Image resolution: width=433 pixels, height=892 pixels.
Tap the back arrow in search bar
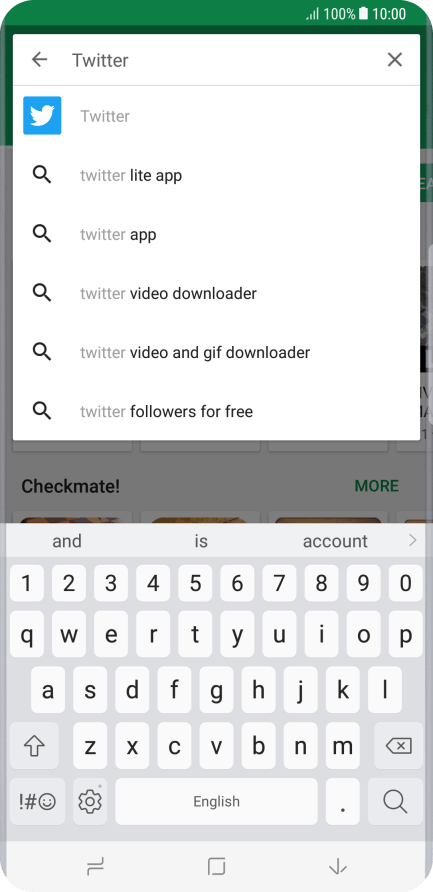click(39, 59)
